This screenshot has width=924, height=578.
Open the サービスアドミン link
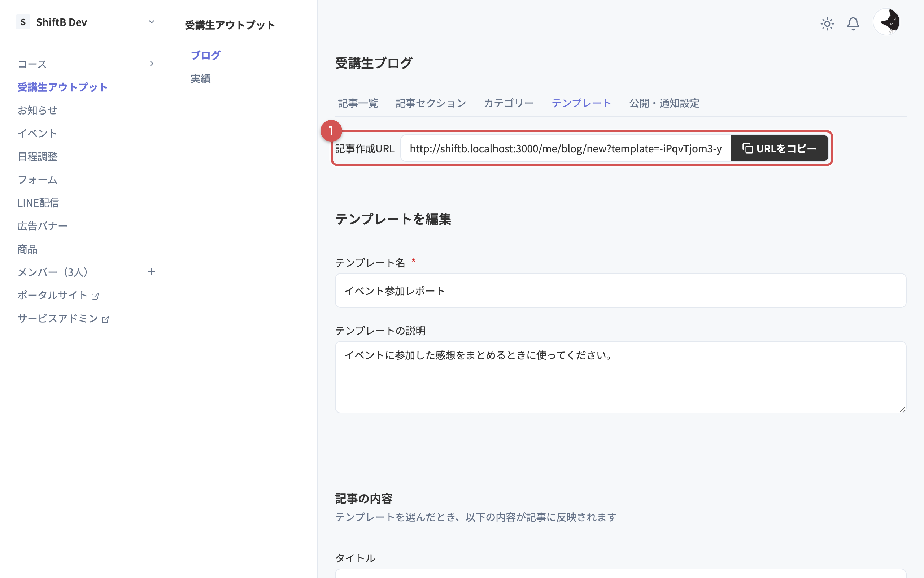[x=58, y=318]
